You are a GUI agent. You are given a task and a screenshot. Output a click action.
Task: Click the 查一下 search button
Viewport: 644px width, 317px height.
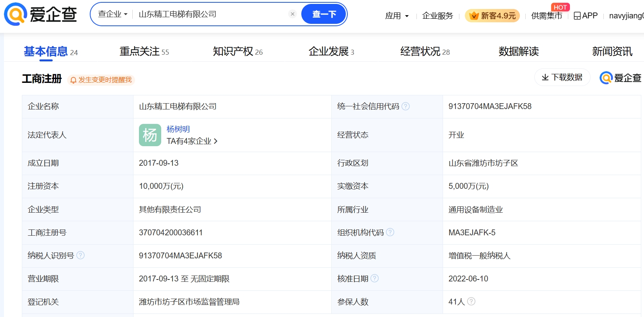[x=324, y=14]
